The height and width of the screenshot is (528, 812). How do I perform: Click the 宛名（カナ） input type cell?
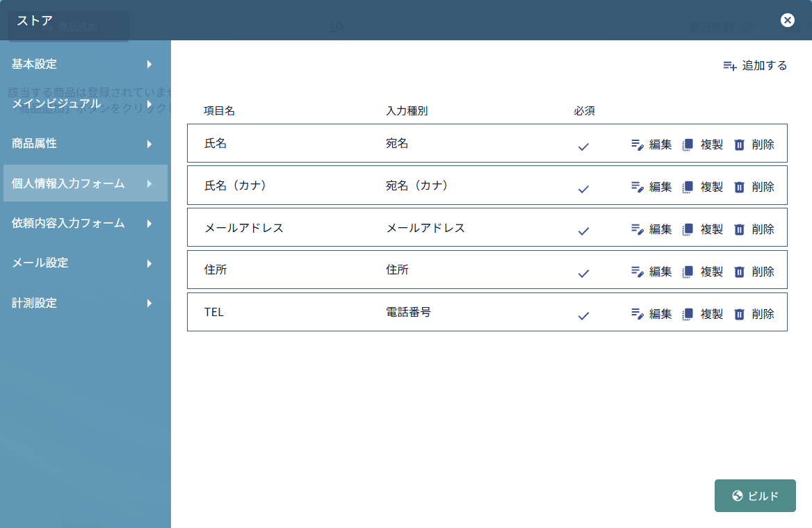pyautogui.click(x=417, y=185)
